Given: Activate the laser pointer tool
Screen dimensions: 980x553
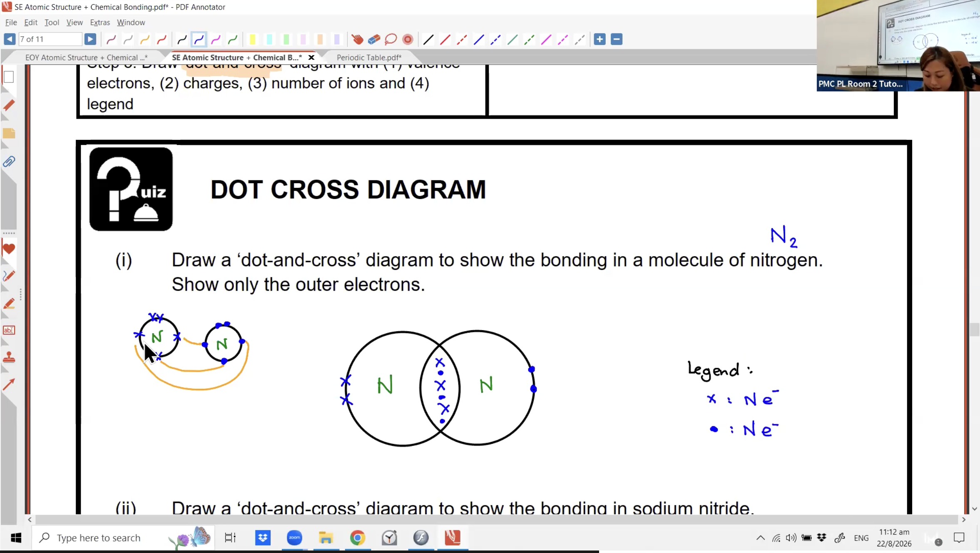Looking at the screenshot, I should point(408,40).
